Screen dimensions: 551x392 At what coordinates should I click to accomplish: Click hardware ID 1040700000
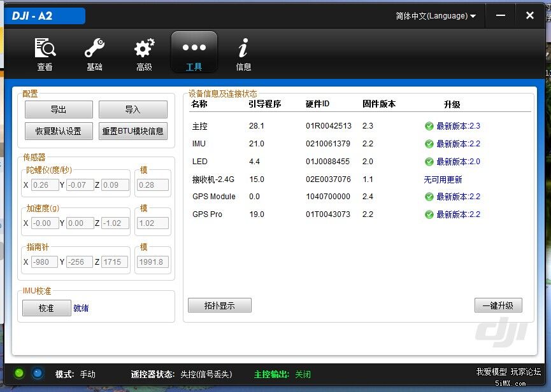point(328,197)
